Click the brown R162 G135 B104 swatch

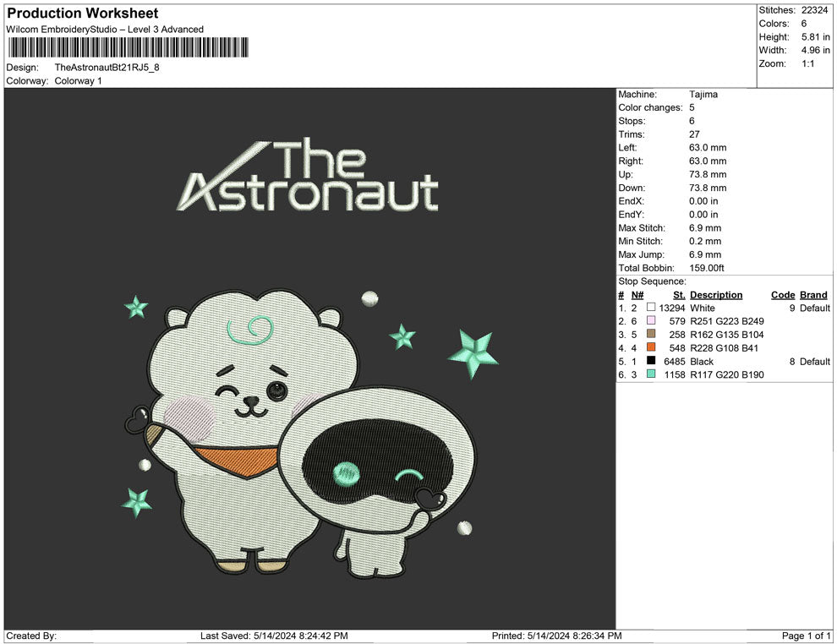[x=651, y=334]
